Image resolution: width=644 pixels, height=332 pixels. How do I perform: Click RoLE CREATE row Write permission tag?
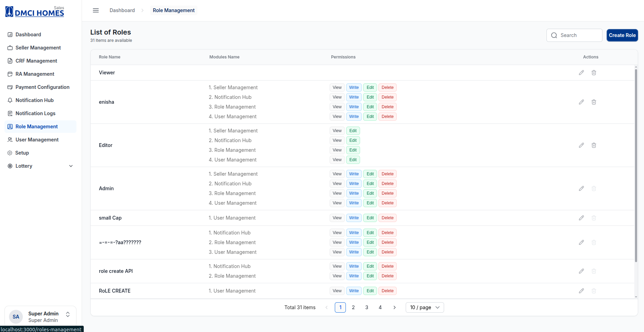click(354, 291)
